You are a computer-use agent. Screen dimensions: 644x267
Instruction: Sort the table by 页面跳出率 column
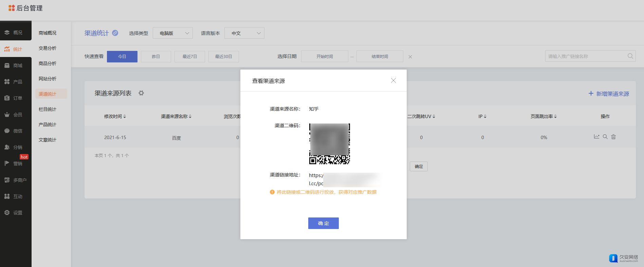tap(544, 116)
